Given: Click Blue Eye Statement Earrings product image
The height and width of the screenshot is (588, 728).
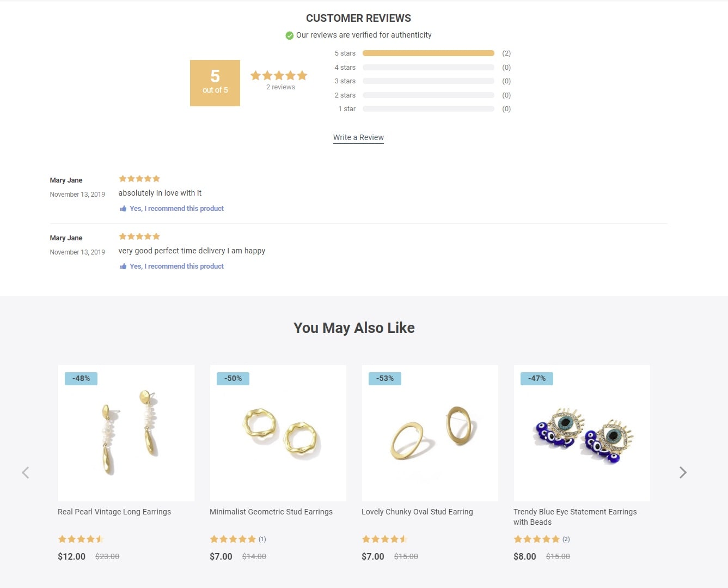Looking at the screenshot, I should 582,433.
